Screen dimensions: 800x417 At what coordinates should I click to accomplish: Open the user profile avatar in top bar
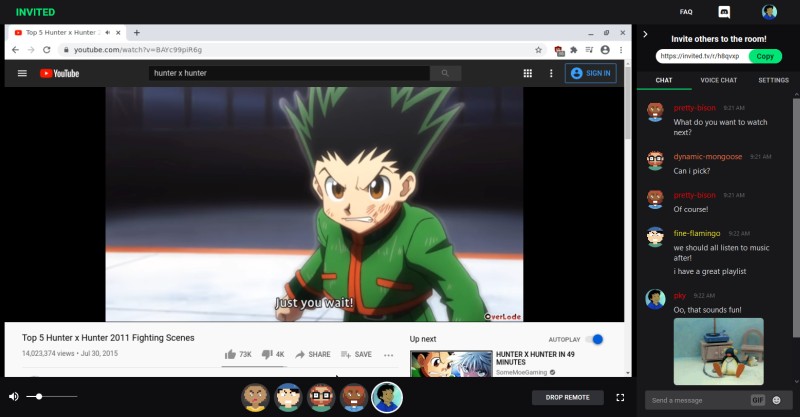click(769, 12)
